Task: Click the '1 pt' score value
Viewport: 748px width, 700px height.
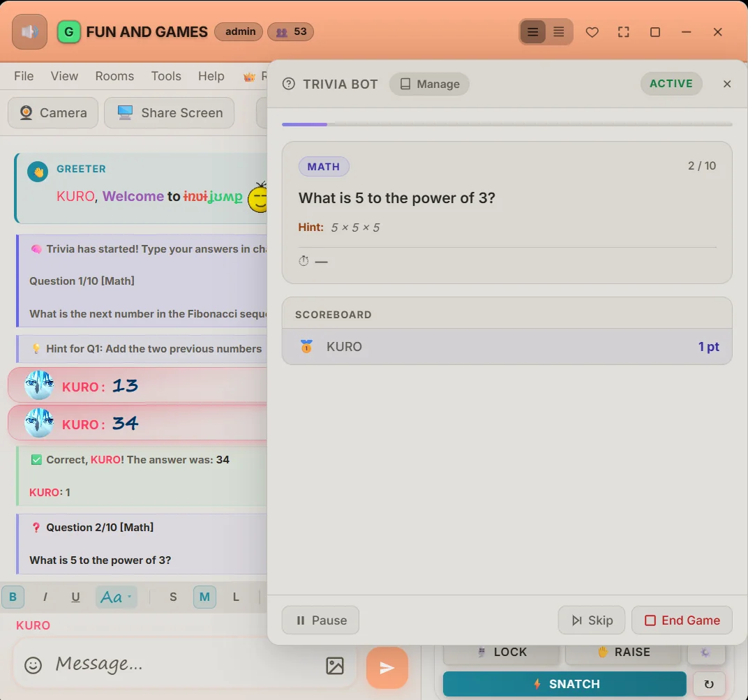Action: click(708, 346)
